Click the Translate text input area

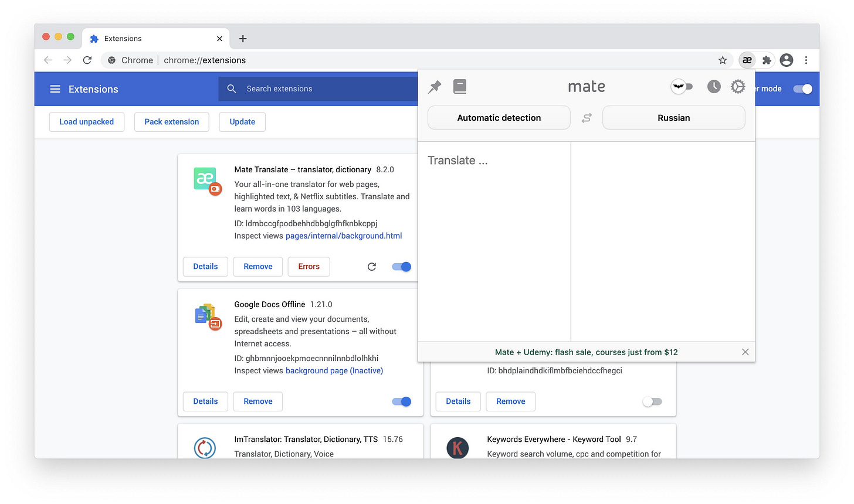coord(494,241)
